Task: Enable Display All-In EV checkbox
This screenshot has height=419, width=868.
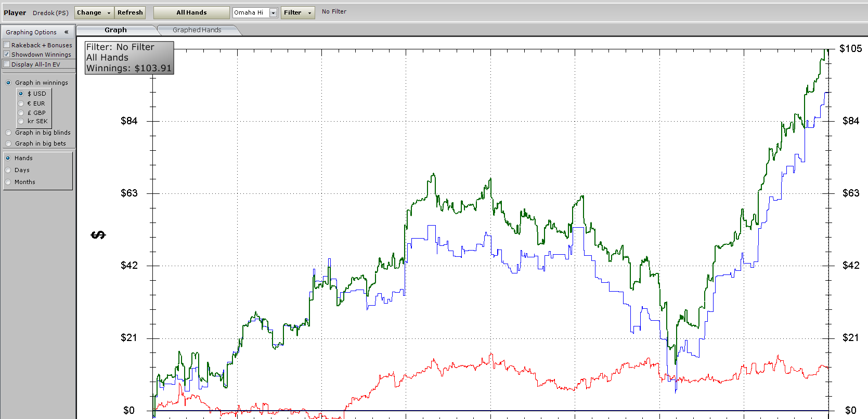Action: click(7, 64)
